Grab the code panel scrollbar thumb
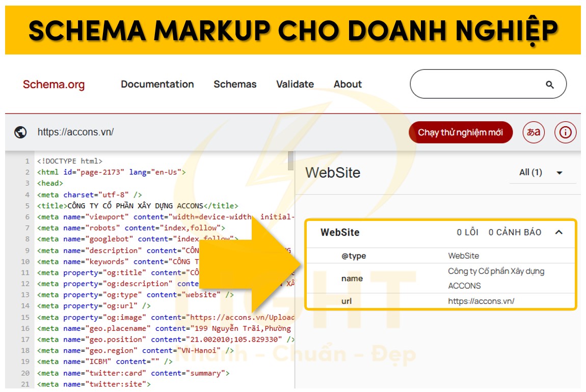Viewport: 586px width, 392px height. pyautogui.click(x=291, y=161)
